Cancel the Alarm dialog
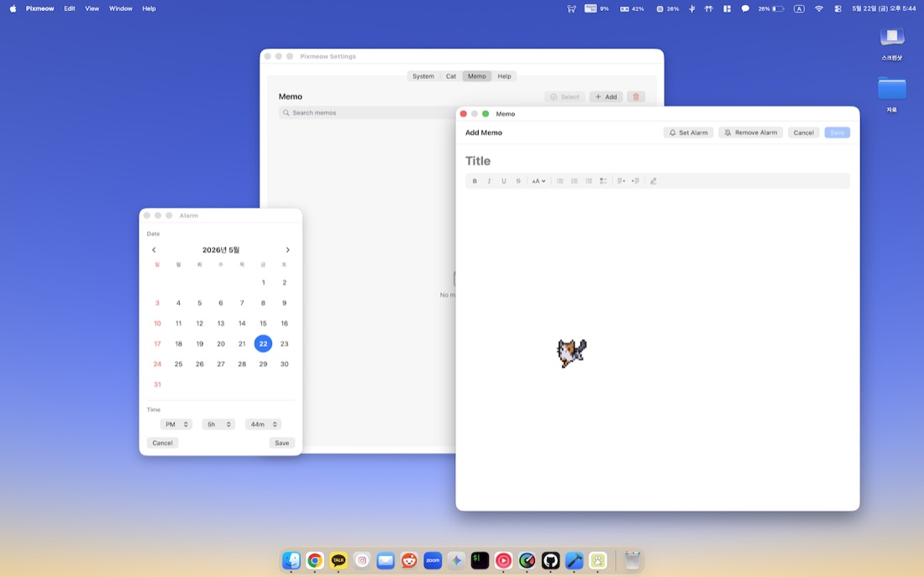Viewport: 924px width, 577px height. (x=162, y=443)
